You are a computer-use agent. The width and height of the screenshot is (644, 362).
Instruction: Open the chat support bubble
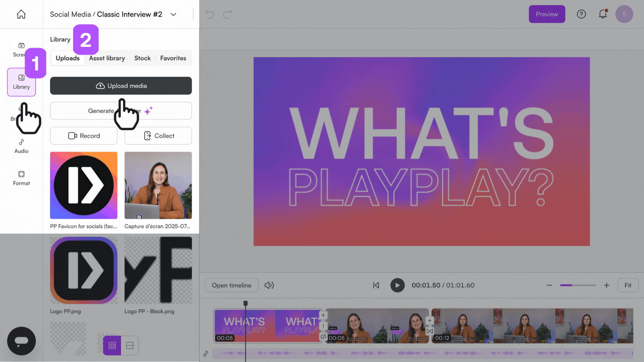click(x=21, y=341)
